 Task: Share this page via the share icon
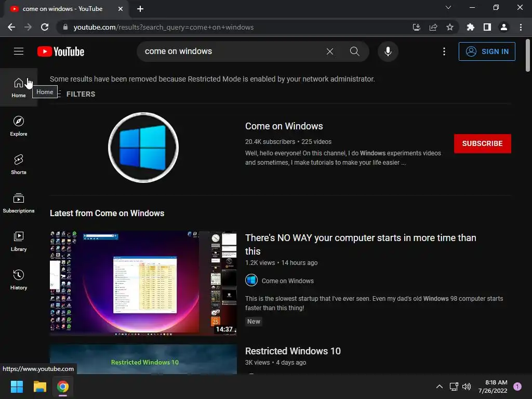coord(433,27)
